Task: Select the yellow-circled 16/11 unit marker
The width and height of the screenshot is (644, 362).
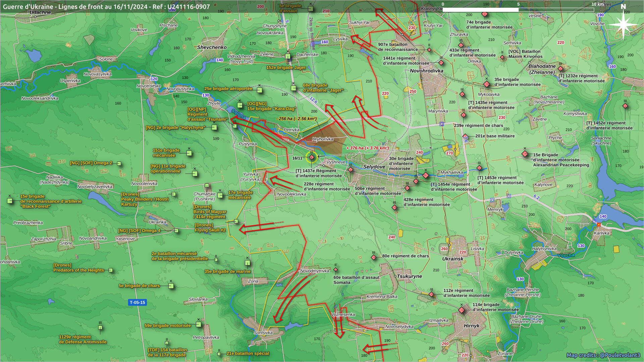Action: pos(312,157)
